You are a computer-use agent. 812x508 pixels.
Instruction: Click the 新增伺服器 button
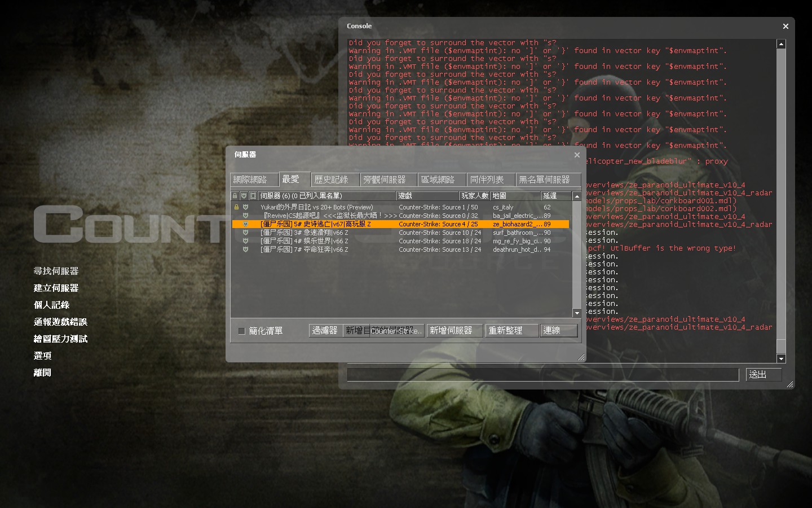[454, 330]
